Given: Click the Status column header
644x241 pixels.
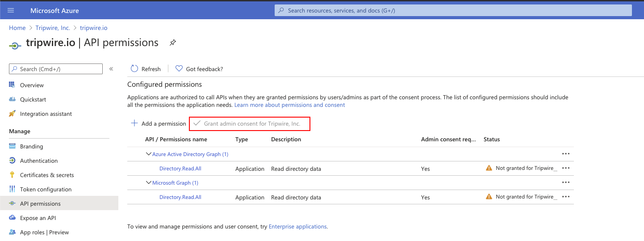Looking at the screenshot, I should 492,140.
